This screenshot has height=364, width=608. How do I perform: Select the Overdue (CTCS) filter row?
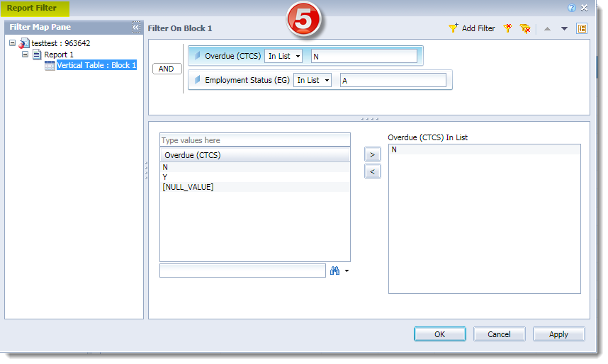pyautogui.click(x=305, y=56)
